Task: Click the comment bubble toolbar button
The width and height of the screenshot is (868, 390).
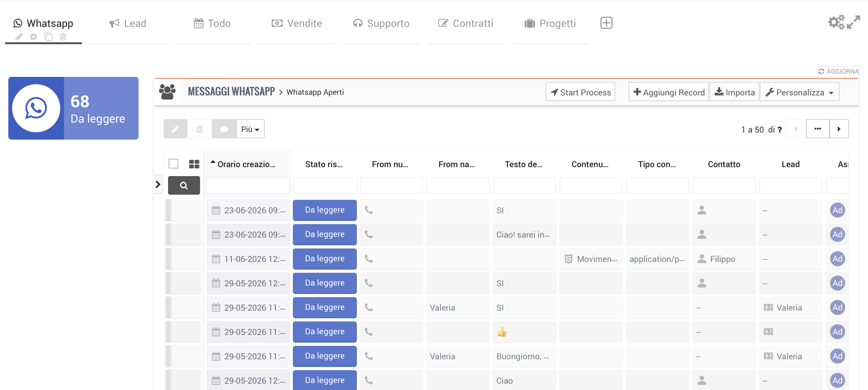Action: point(224,129)
